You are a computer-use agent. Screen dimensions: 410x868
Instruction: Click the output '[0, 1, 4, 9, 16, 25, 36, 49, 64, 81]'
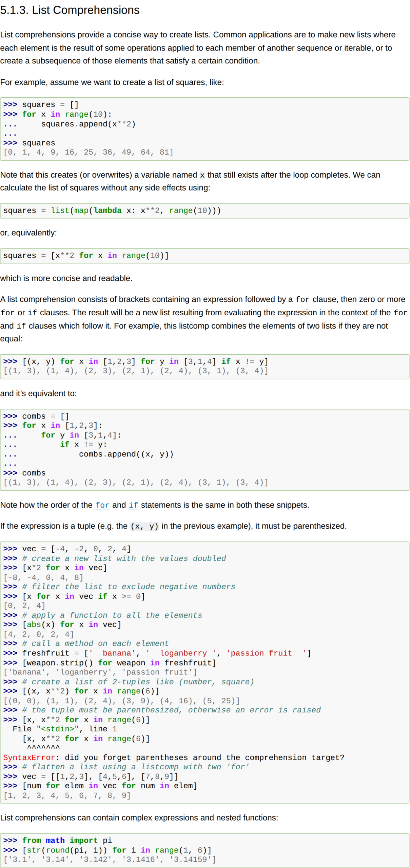coord(88,152)
